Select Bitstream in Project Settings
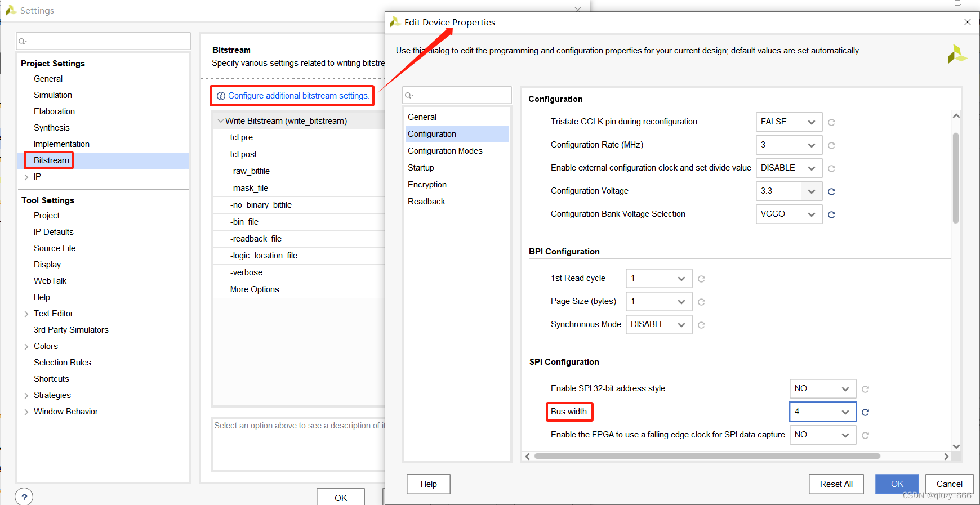980x505 pixels. click(x=104, y=160)
